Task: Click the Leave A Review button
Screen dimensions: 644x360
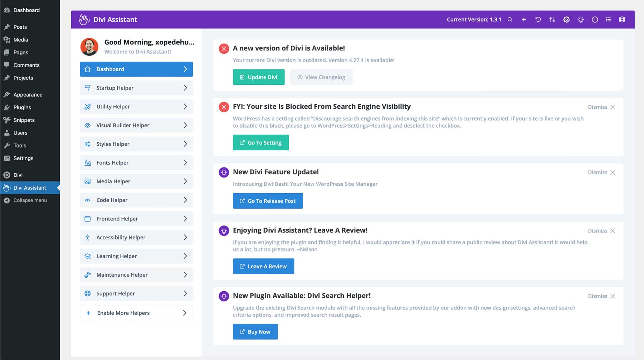Action: 263,266
